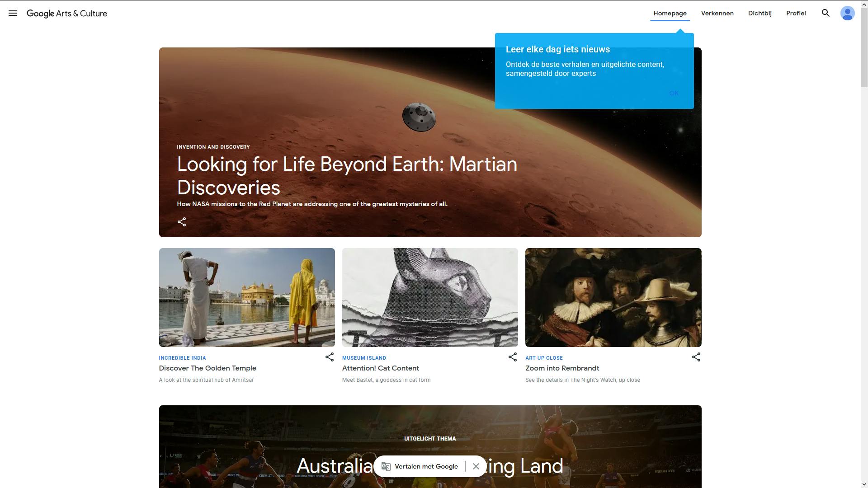Open the Looking for Life Beyond Earth story

click(x=347, y=176)
